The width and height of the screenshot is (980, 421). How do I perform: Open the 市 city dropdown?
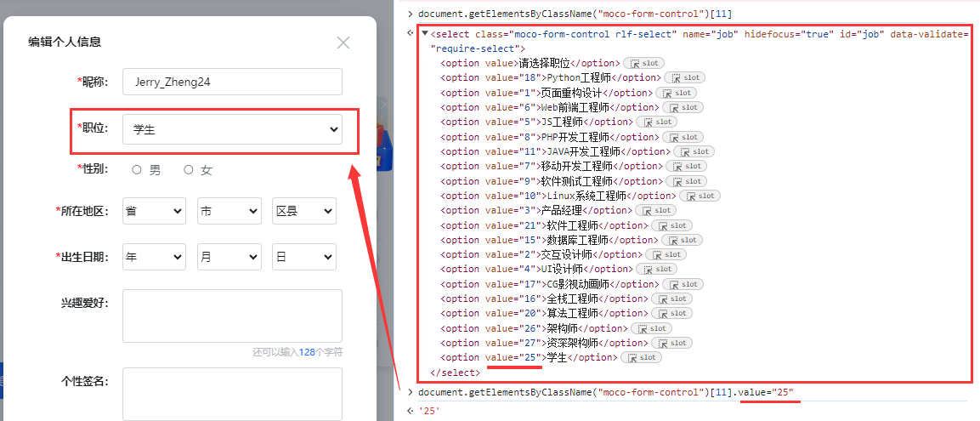tap(229, 211)
